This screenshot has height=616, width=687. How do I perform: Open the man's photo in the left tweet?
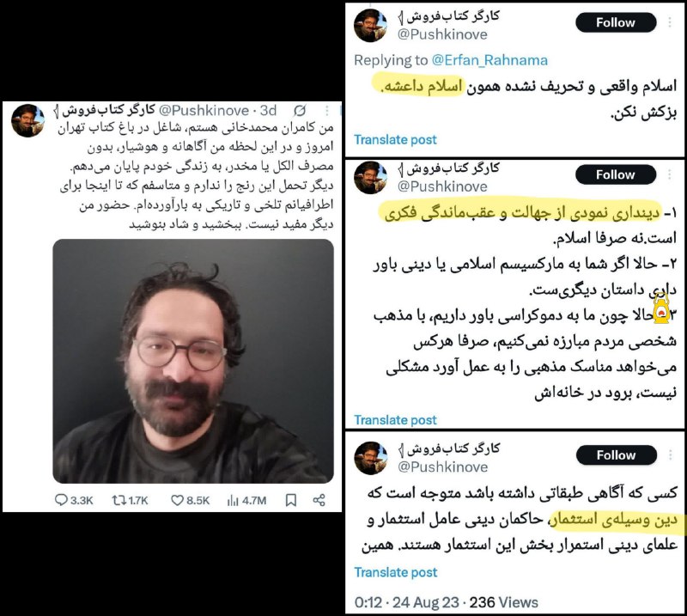pyautogui.click(x=193, y=361)
